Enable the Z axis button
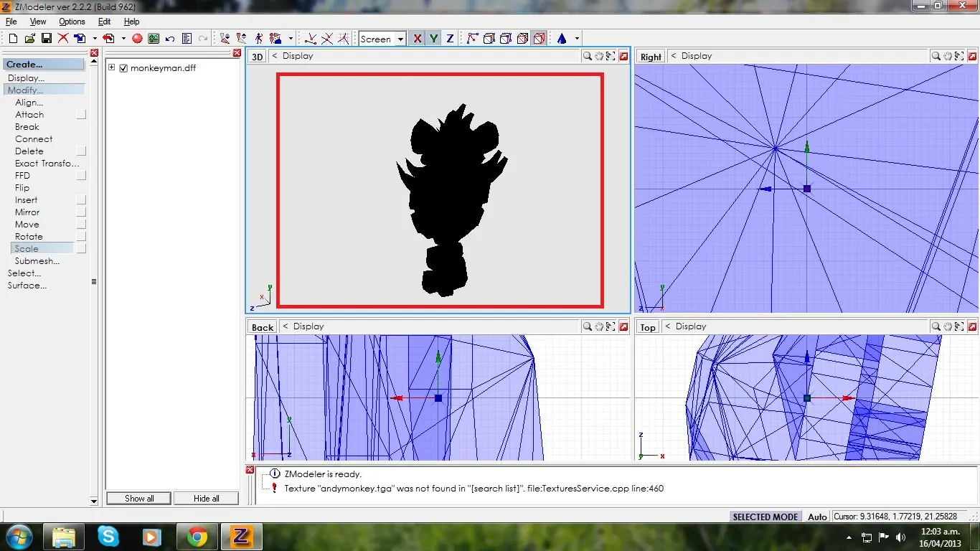This screenshot has width=980, height=551. coord(450,39)
